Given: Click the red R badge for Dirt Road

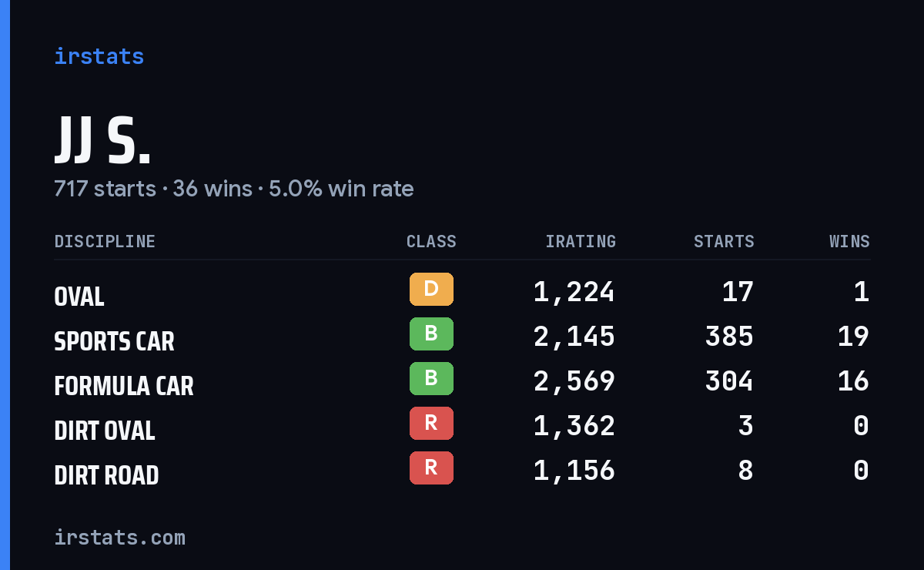Looking at the screenshot, I should [x=431, y=468].
